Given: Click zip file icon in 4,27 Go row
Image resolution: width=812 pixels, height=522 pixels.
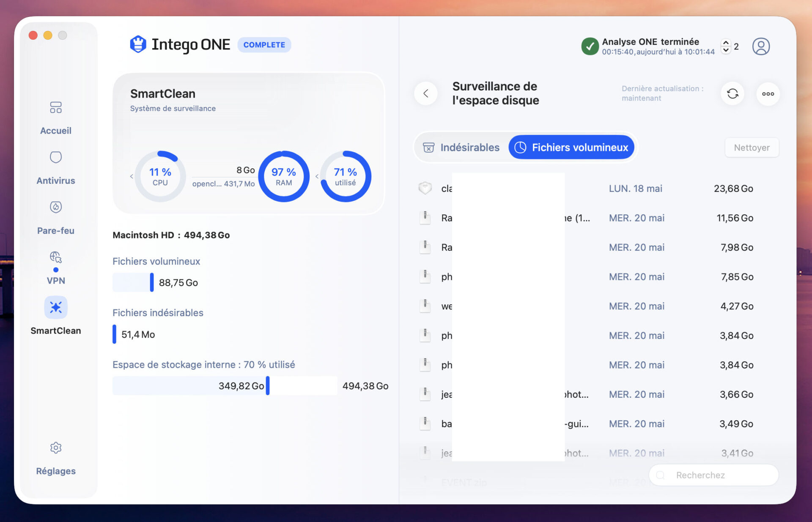Looking at the screenshot, I should click(x=425, y=306).
